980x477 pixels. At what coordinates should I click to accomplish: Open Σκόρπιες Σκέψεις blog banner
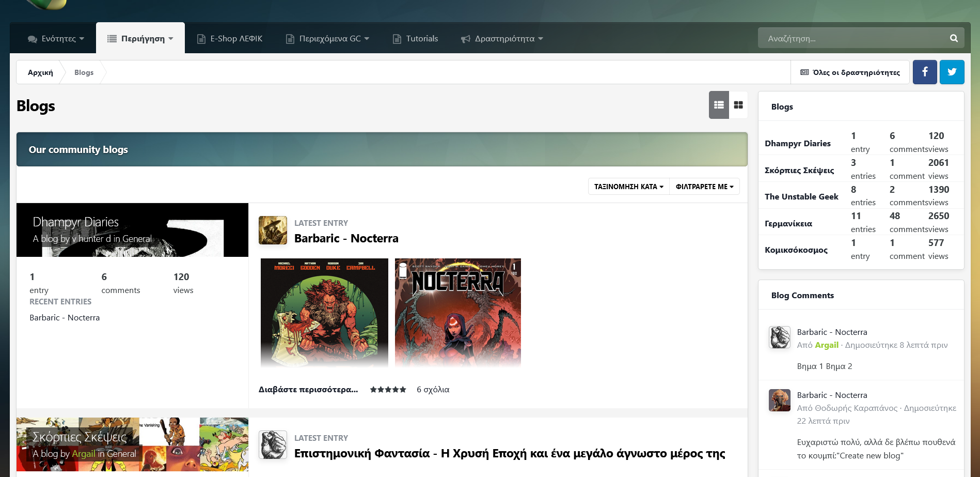(132, 444)
